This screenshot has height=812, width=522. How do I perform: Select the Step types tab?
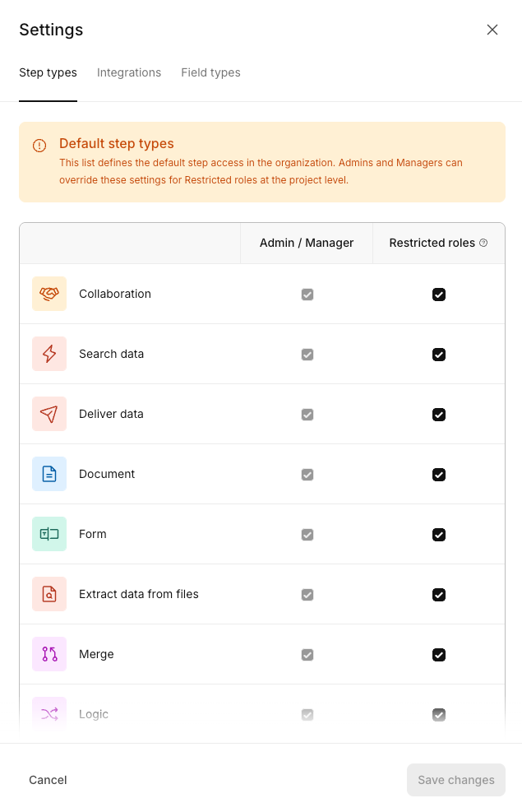(49, 72)
